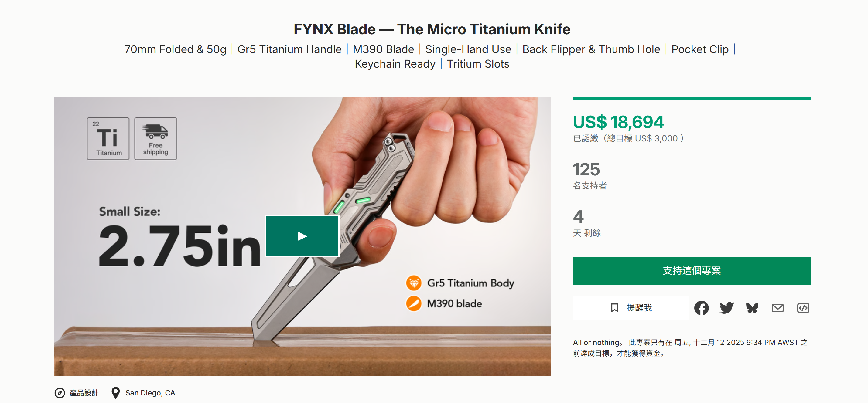Open the embed code icon
868x403 pixels.
pos(803,308)
